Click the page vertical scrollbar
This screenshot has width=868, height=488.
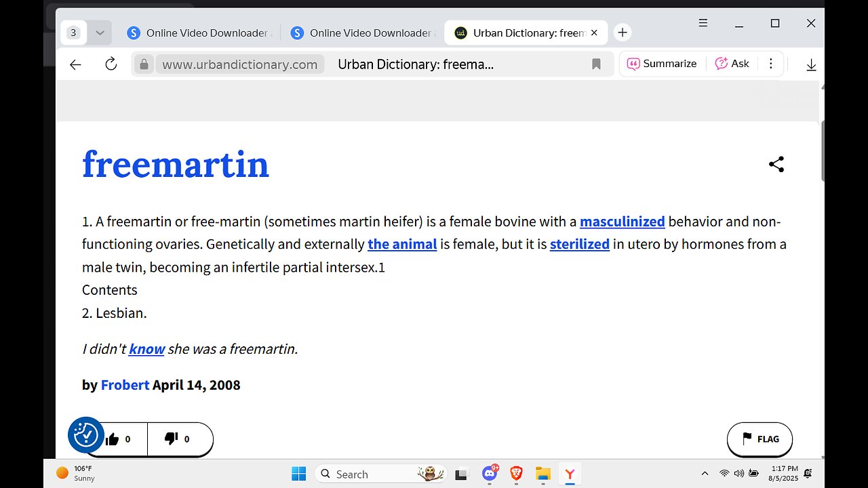coord(823,152)
